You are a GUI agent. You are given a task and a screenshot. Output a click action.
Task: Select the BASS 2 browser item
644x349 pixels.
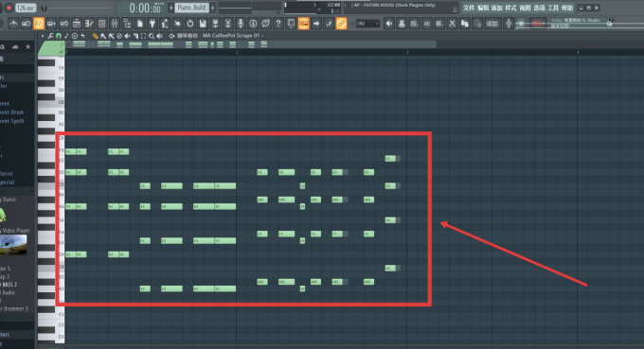[9, 284]
